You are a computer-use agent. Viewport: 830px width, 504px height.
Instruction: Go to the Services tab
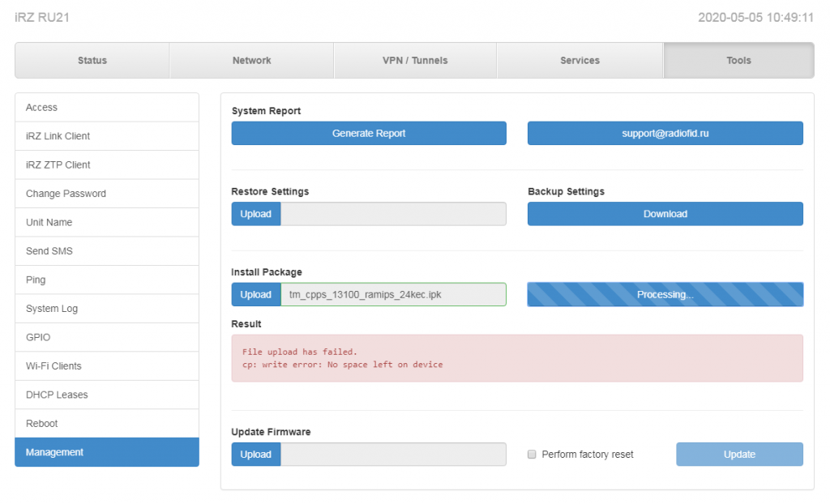pyautogui.click(x=580, y=60)
